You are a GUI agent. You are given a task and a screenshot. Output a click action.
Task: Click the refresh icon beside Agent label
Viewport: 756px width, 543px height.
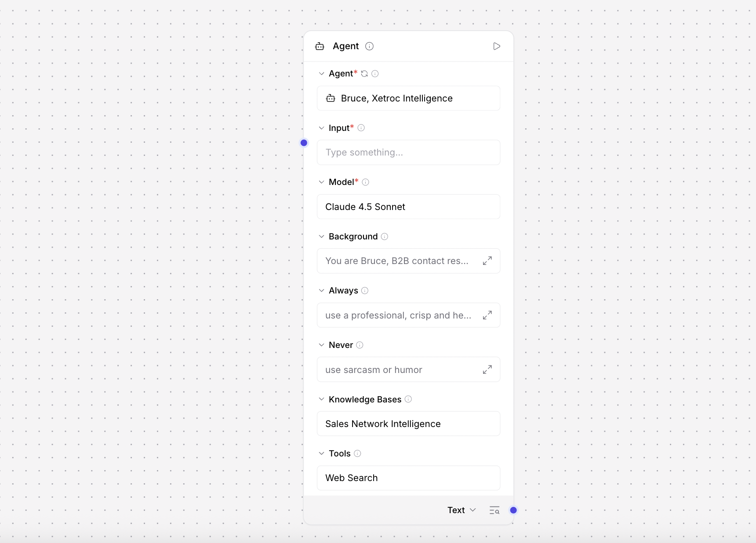click(364, 74)
